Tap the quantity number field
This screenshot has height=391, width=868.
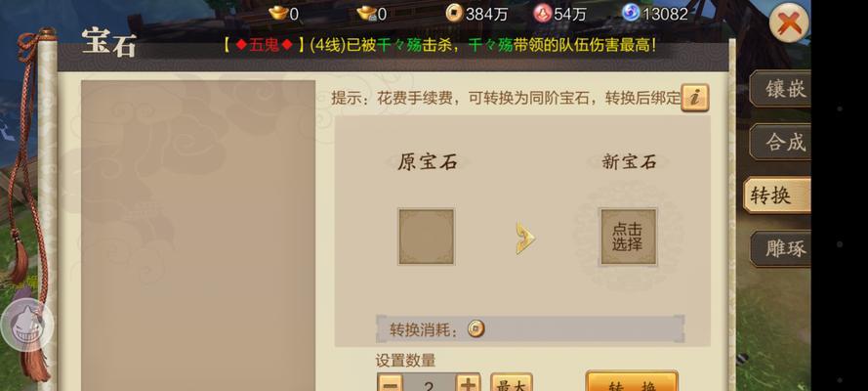pyautogui.click(x=429, y=383)
